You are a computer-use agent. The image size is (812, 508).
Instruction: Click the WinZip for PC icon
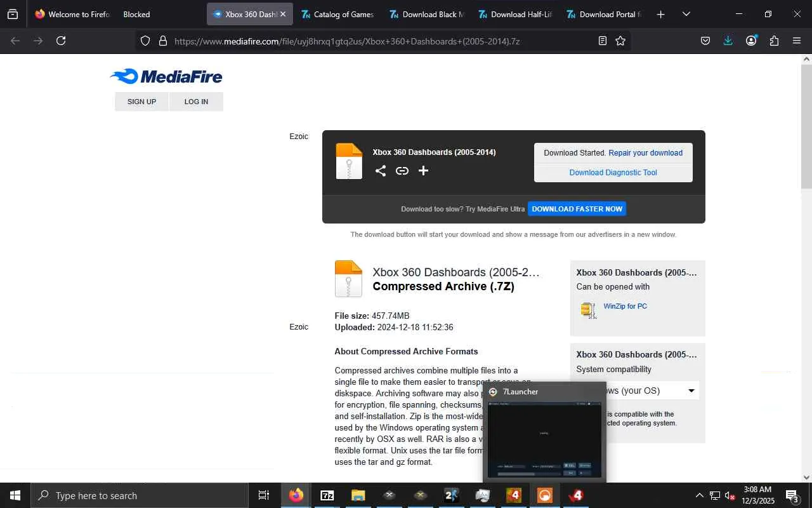589,309
